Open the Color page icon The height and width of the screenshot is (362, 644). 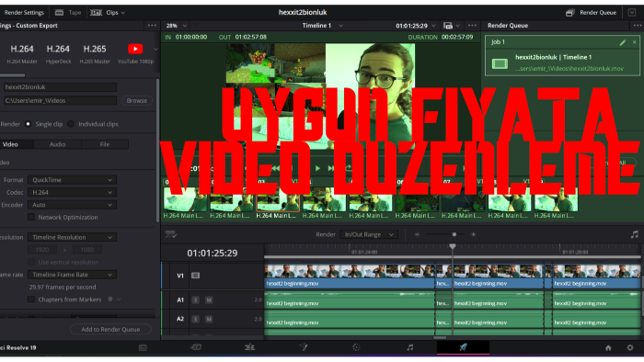click(x=356, y=347)
